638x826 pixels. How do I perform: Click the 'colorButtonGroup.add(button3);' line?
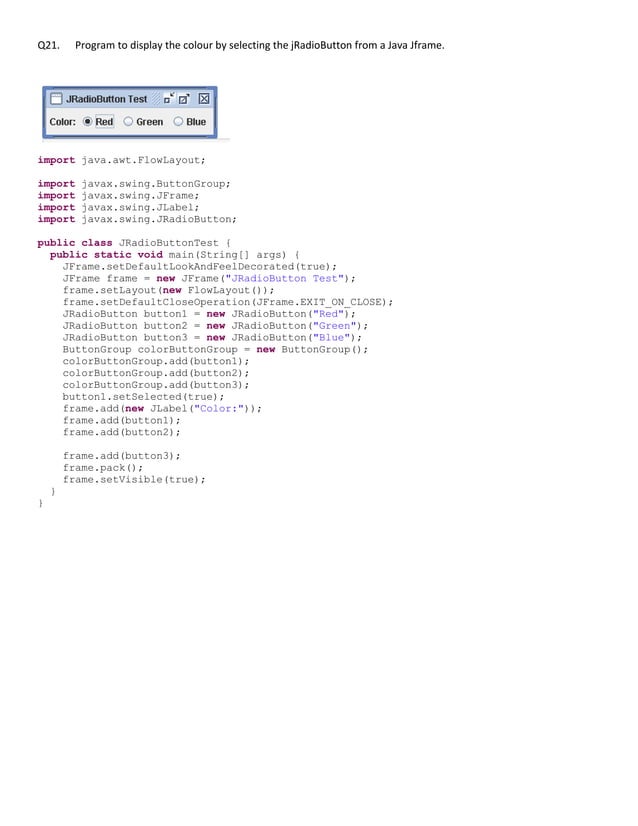tap(156, 385)
